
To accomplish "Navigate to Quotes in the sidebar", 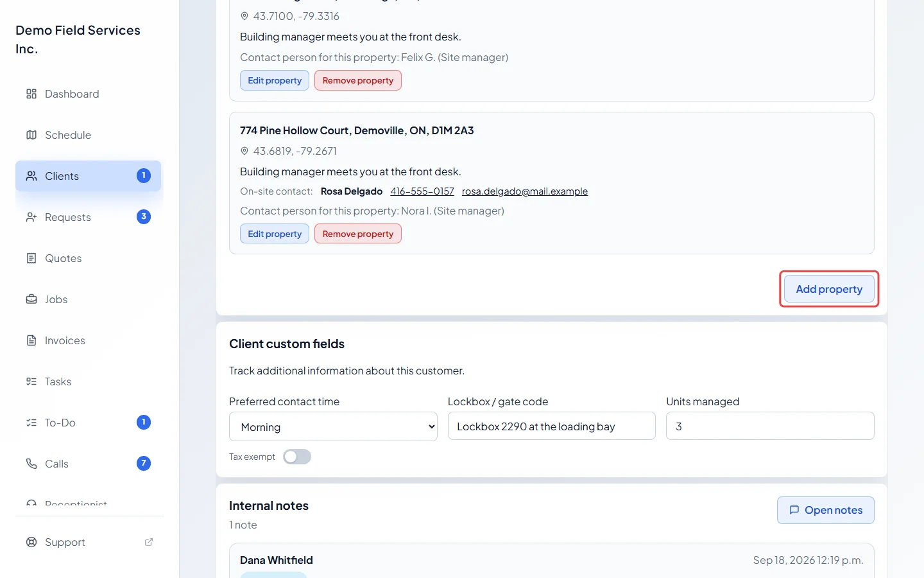I will [89, 258].
